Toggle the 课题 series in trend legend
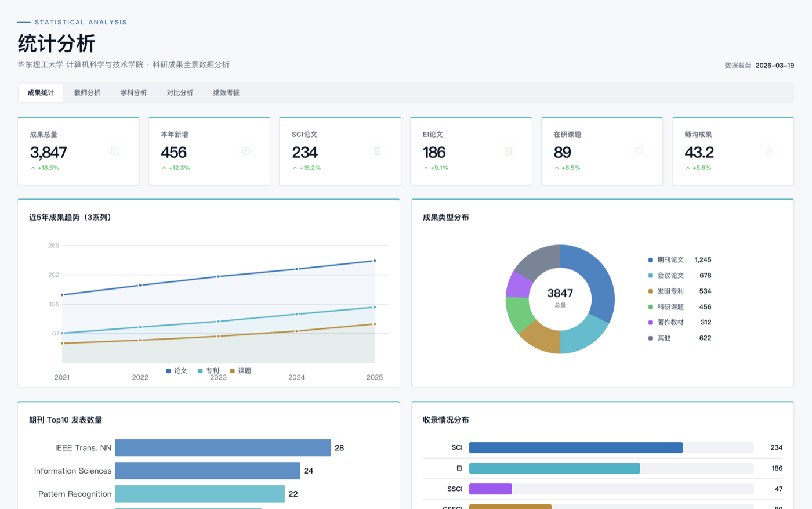This screenshot has height=509, width=812. coord(241,371)
